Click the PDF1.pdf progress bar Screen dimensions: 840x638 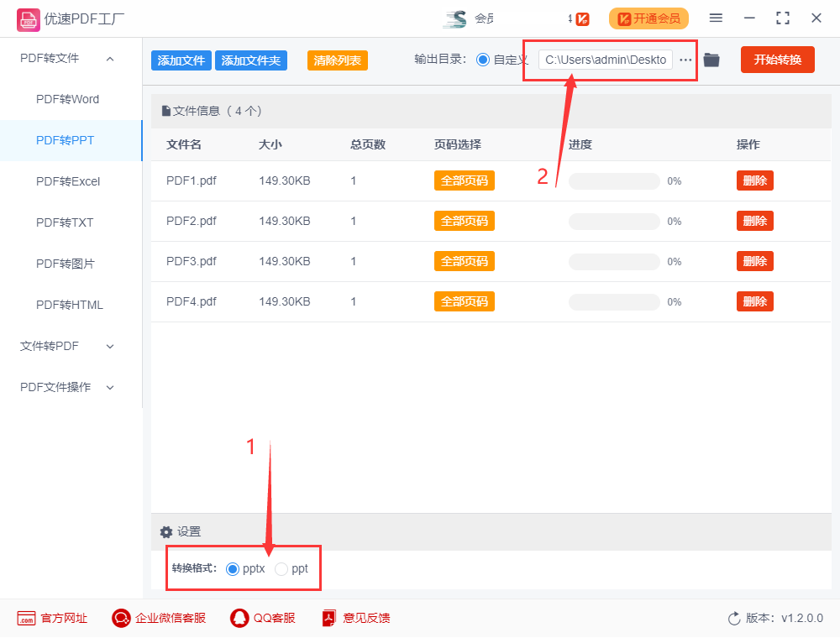[x=614, y=181]
